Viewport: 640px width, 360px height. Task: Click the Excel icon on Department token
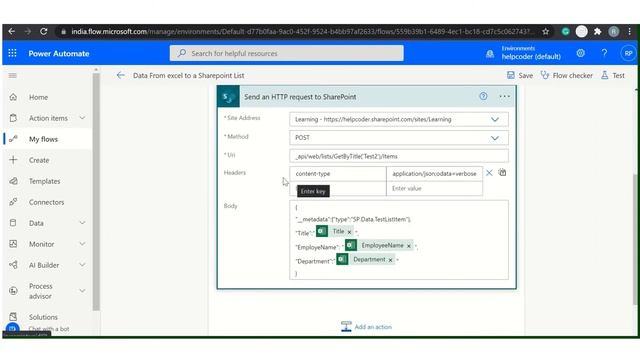342,260
